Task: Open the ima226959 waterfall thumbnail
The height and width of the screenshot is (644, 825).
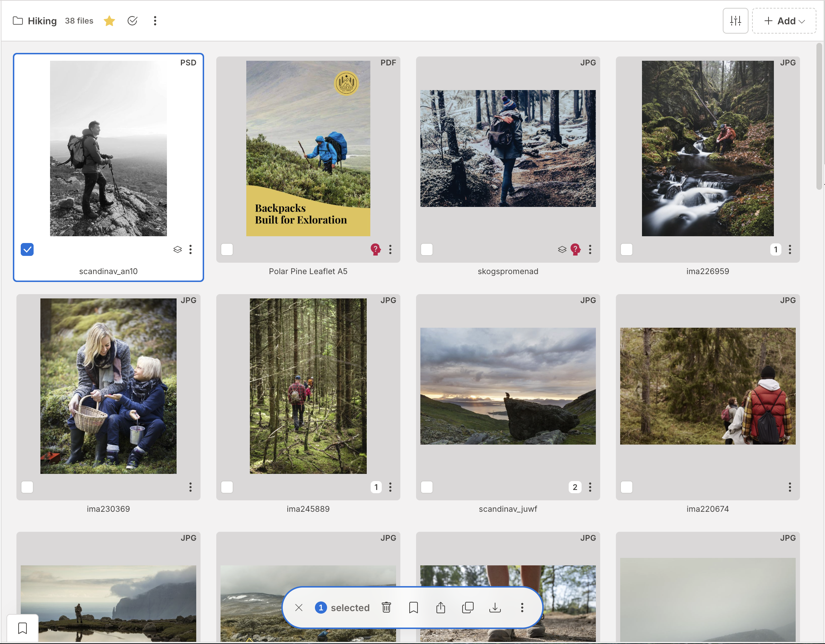Action: click(x=708, y=148)
